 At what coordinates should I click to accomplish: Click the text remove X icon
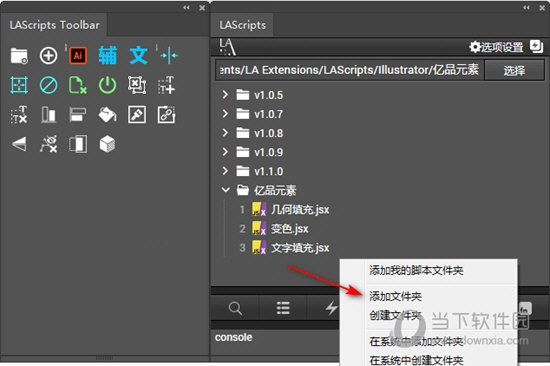coord(19,115)
